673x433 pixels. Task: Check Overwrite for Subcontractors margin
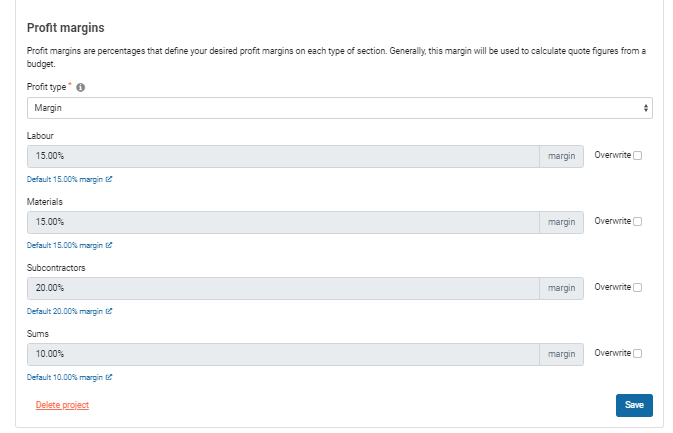[637, 288]
